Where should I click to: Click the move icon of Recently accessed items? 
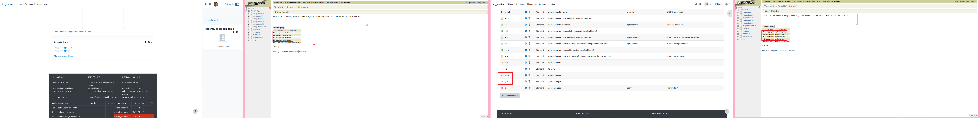click(234, 32)
